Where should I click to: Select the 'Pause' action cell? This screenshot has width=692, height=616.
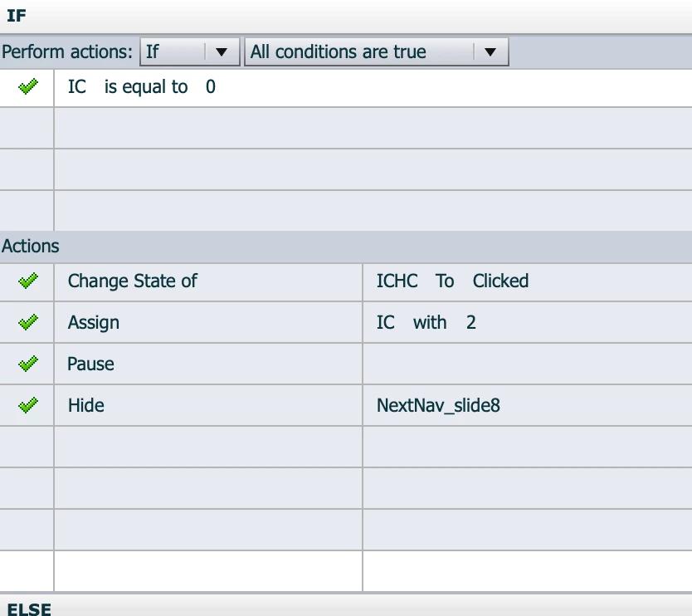(x=208, y=364)
